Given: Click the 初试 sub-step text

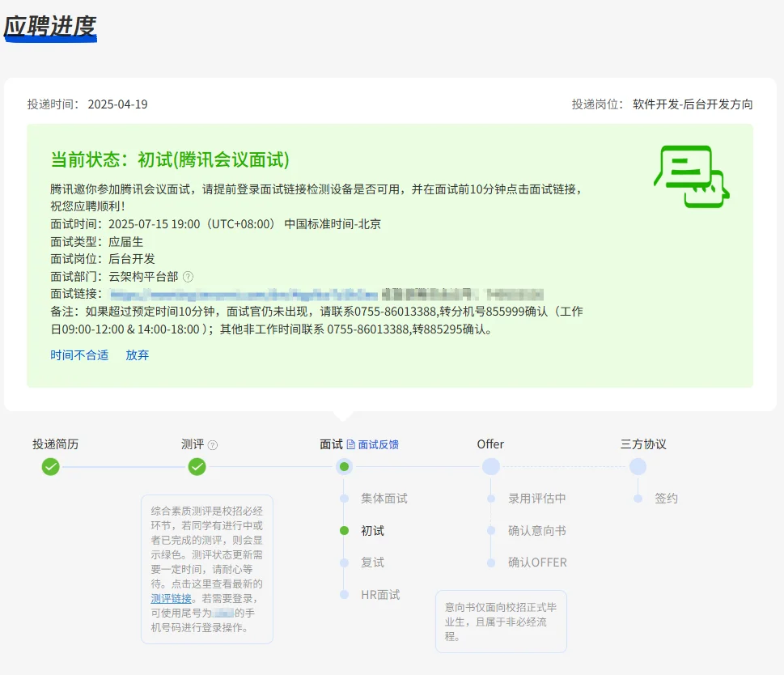Looking at the screenshot, I should [x=372, y=530].
